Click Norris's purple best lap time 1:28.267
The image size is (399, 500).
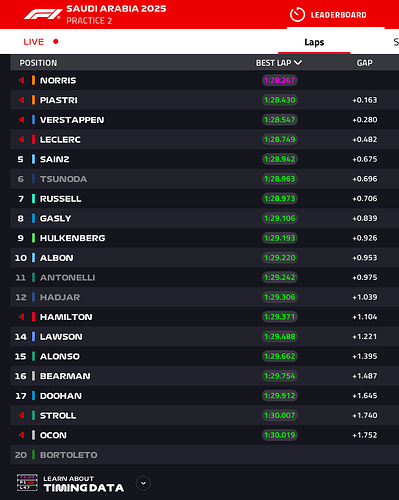coord(280,80)
